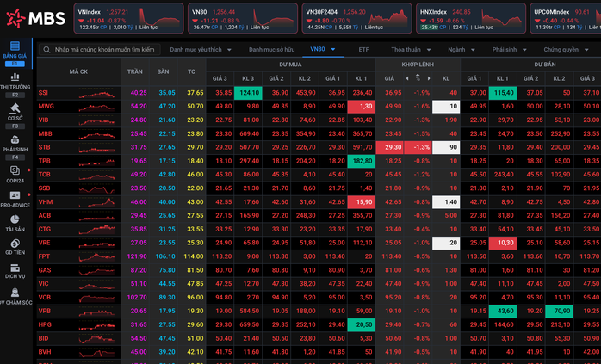Open the NV Chăm sóc icon

pyautogui.click(x=15, y=293)
